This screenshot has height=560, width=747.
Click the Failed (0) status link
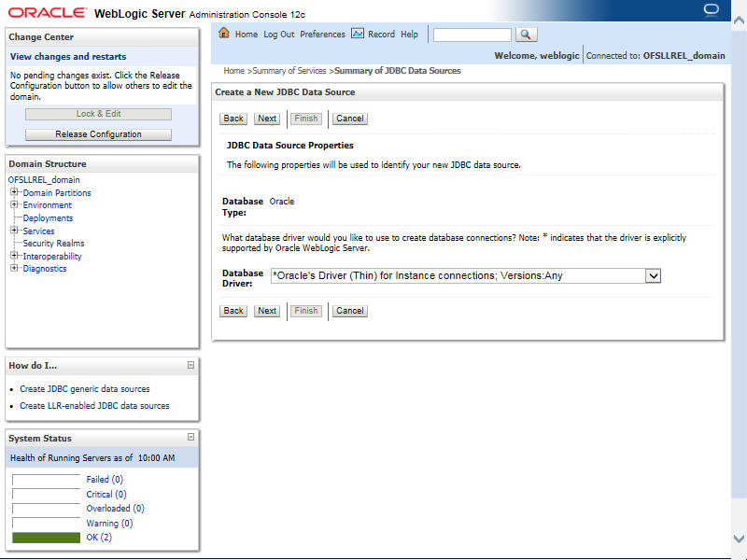(x=105, y=480)
